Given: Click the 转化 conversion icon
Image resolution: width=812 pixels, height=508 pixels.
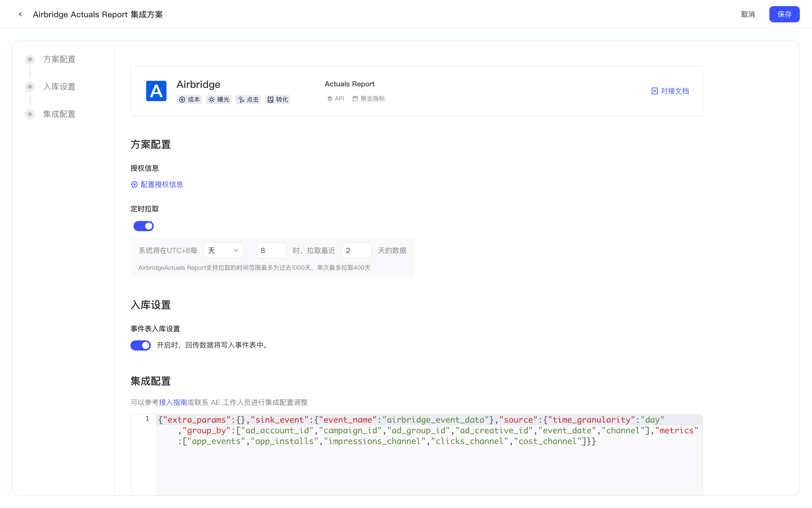Looking at the screenshot, I should click(x=270, y=100).
